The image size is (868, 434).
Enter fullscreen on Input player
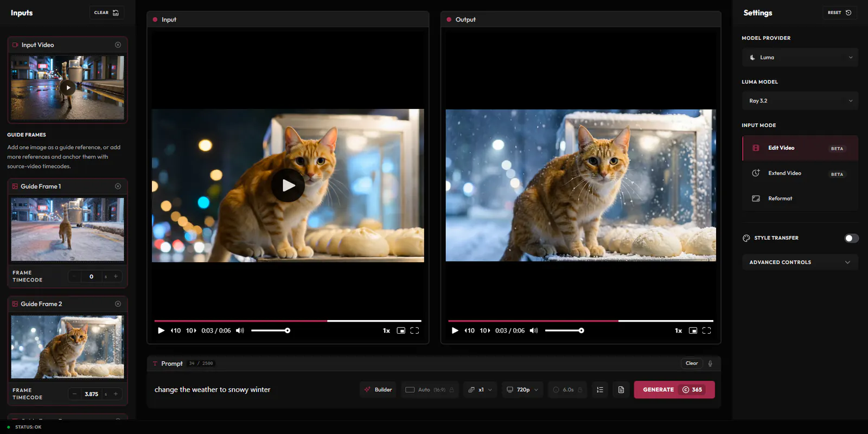(x=414, y=330)
